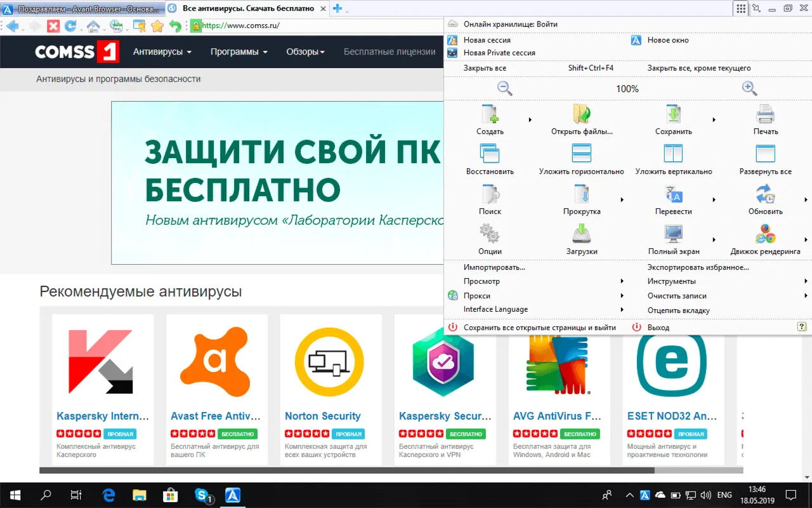Open the Home page icon in the toolbar
This screenshot has height=508, width=812.
93,26
